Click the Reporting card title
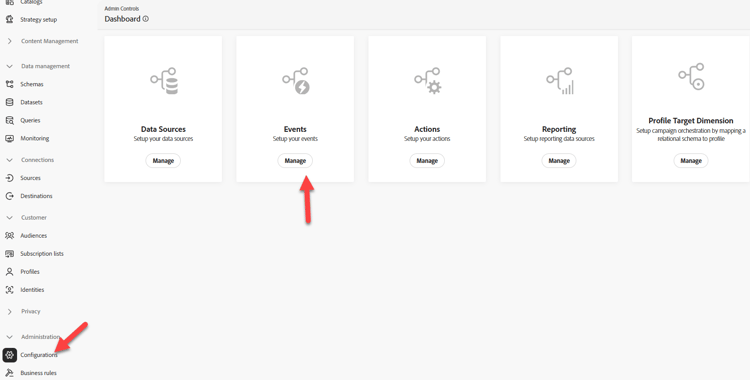Viewport: 750px width, 380px height. coord(559,129)
